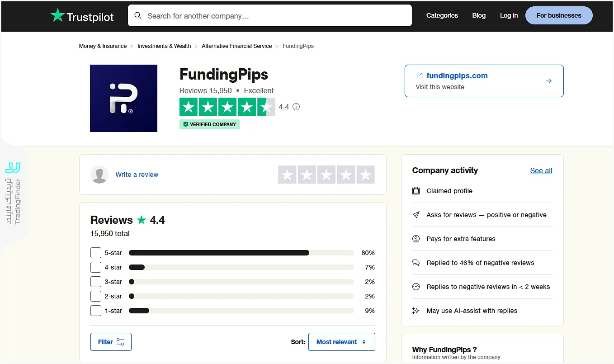Click the dollar Pays for extra features icon
This screenshot has height=364, width=614.
click(x=416, y=239)
